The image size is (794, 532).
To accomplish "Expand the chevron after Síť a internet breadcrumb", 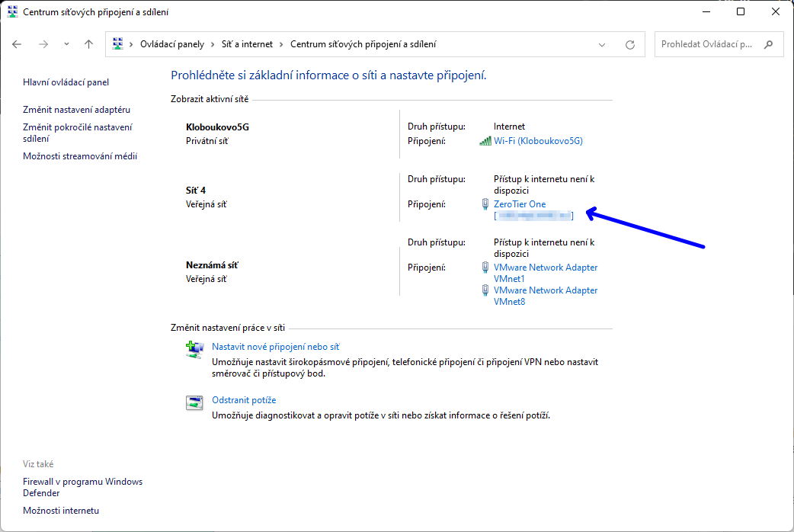I will click(281, 44).
